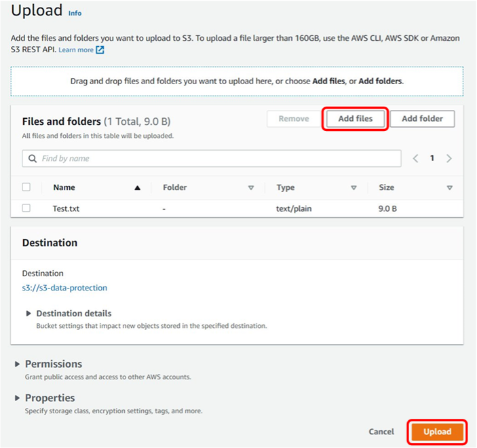
Task: Sort by Name ascending arrow
Action: tap(138, 188)
